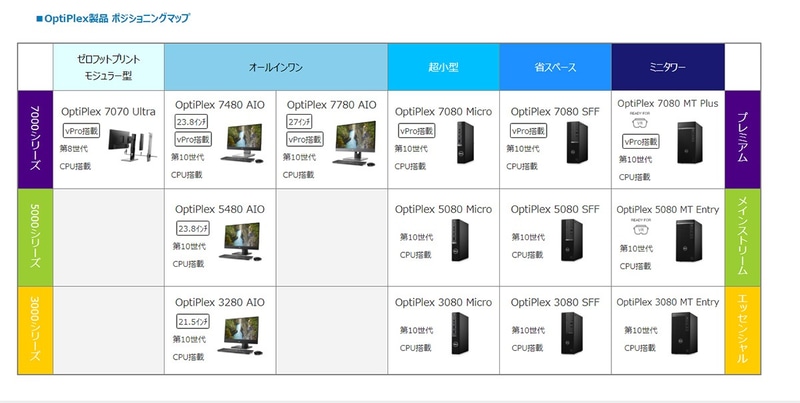Screen dimensions: 800x403
Task: Click the エッセンシャル label on the right
Action: [x=743, y=331]
